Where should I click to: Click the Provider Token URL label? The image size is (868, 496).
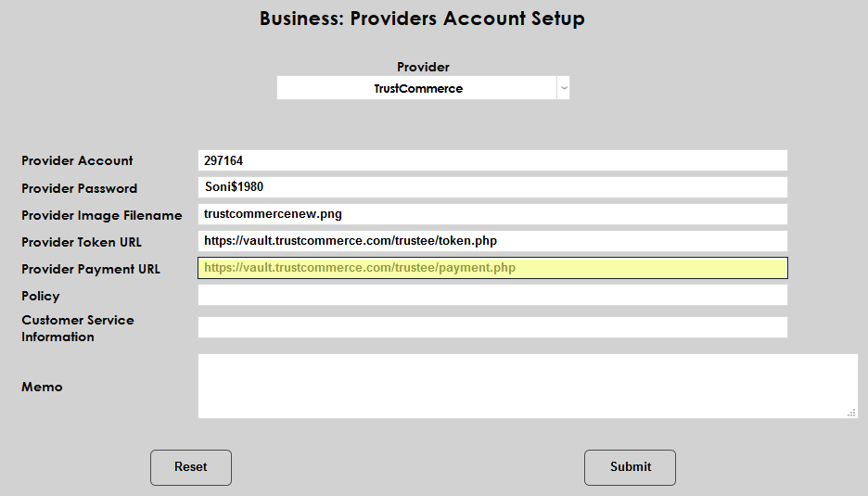pos(82,242)
